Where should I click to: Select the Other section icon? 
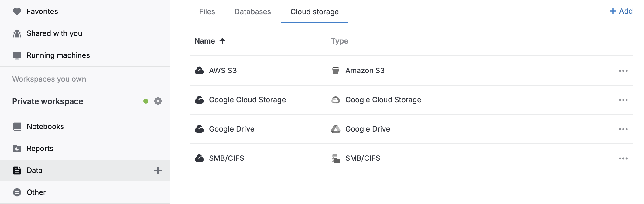pos(17,192)
